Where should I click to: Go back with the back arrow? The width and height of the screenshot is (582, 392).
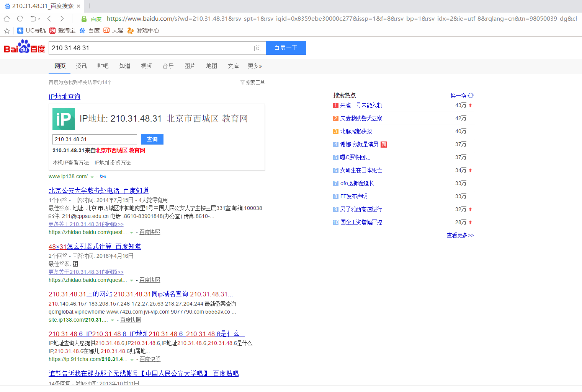click(x=49, y=18)
